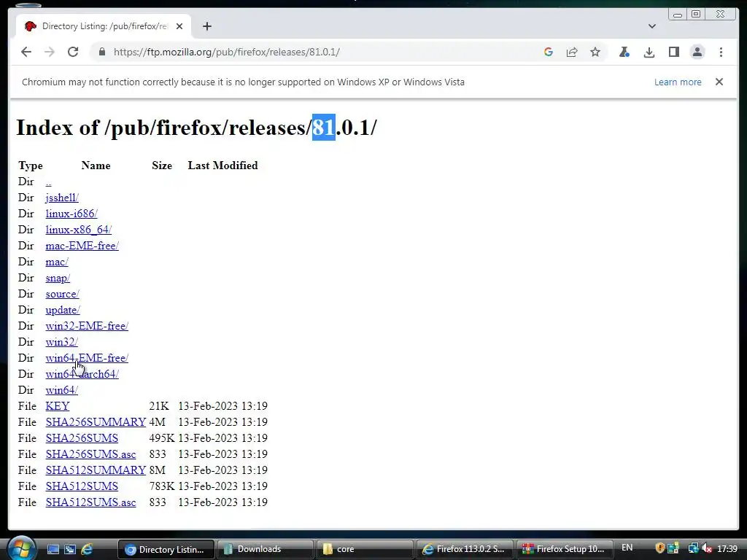Click the 'Size' column header text
The width and height of the screenshot is (747, 560).
(x=162, y=166)
